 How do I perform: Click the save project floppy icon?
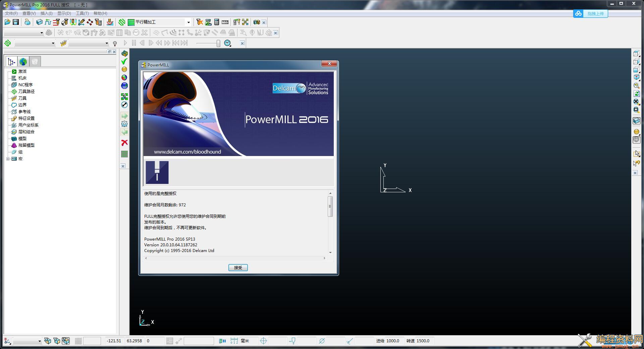[x=16, y=22]
